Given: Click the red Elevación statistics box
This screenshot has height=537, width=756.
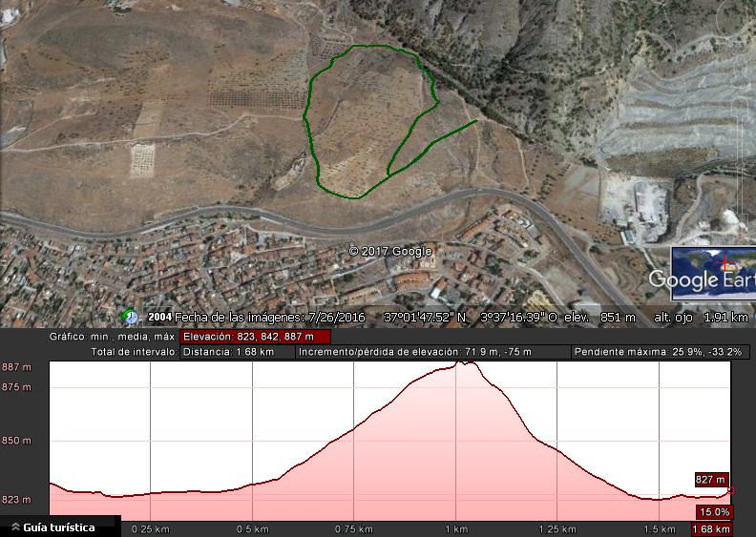Looking at the screenshot, I should click(x=256, y=337).
